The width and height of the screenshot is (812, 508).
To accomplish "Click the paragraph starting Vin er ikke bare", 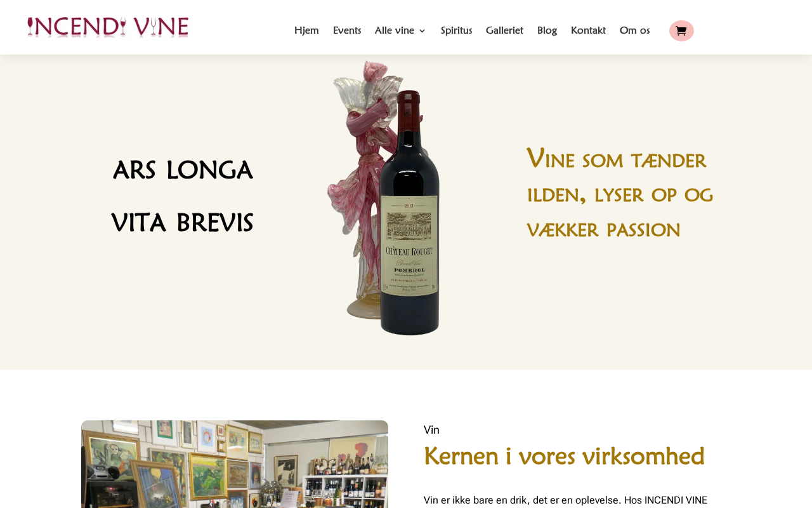I will click(x=565, y=500).
